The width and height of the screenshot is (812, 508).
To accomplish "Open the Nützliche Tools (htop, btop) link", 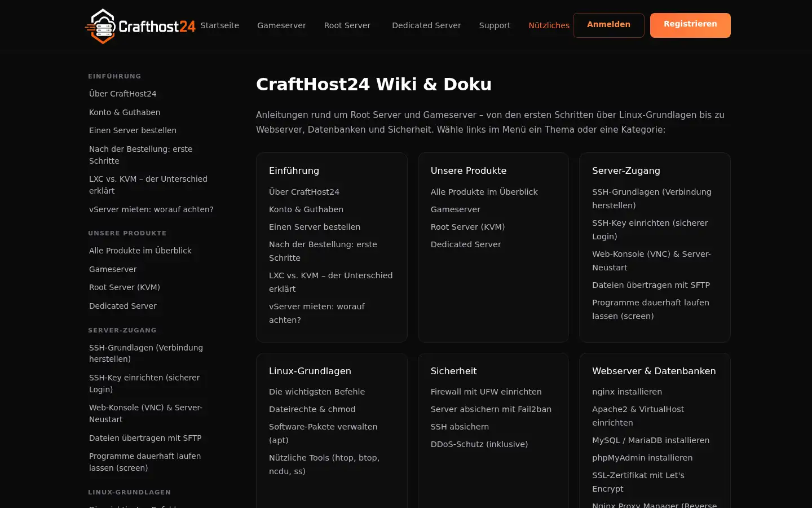I will (x=324, y=465).
